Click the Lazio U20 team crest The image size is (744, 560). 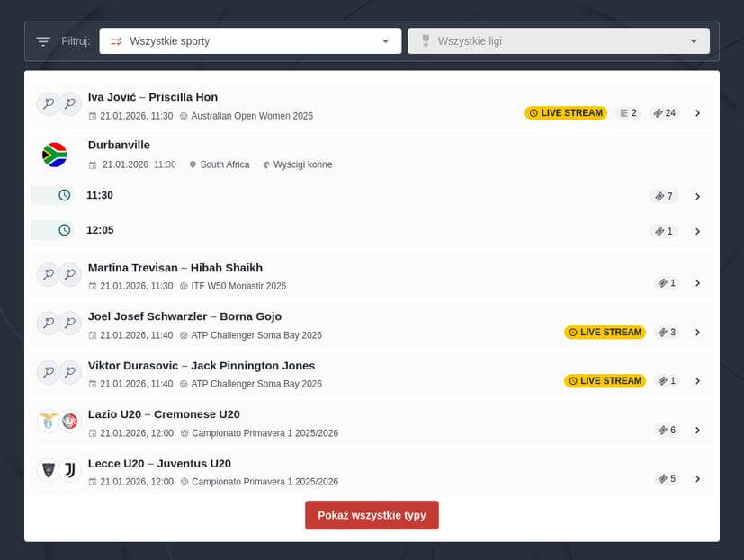click(x=48, y=421)
